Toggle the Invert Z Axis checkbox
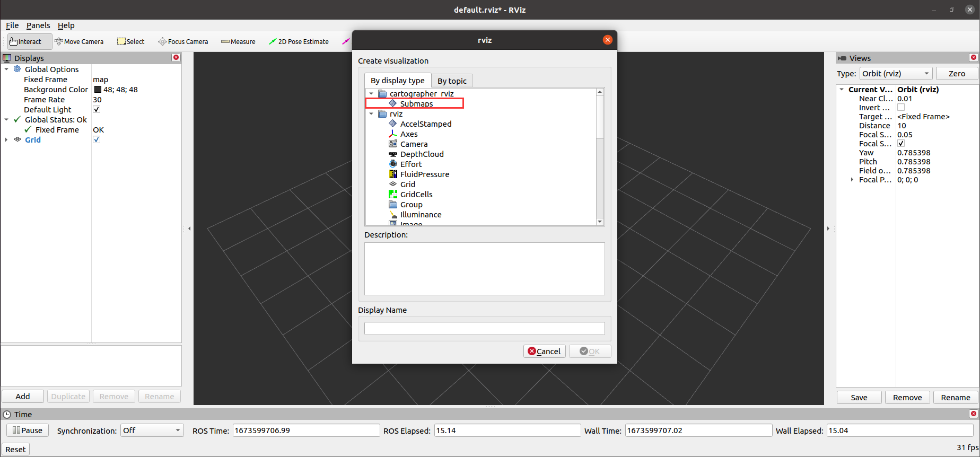 coord(901,107)
